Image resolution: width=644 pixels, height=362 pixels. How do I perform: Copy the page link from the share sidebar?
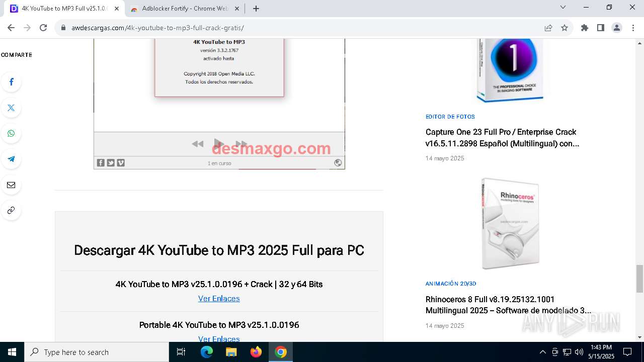tap(11, 210)
